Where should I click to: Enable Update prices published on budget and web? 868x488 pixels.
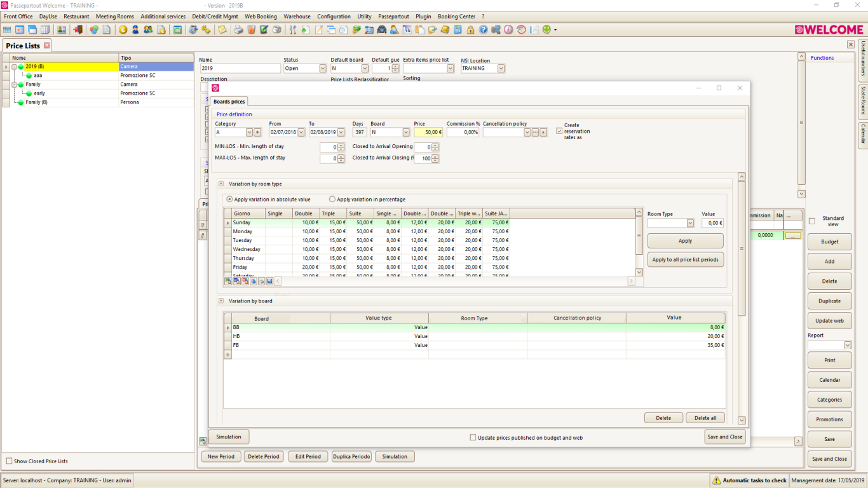(473, 438)
